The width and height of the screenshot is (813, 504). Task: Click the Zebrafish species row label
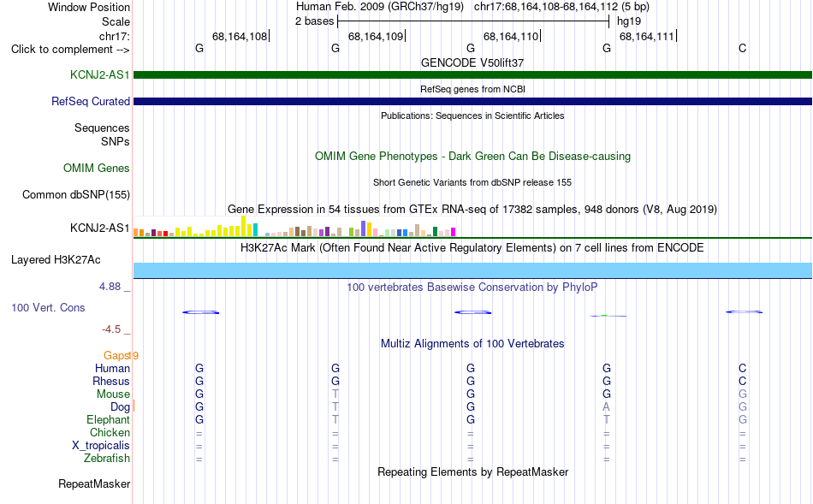tap(107, 459)
